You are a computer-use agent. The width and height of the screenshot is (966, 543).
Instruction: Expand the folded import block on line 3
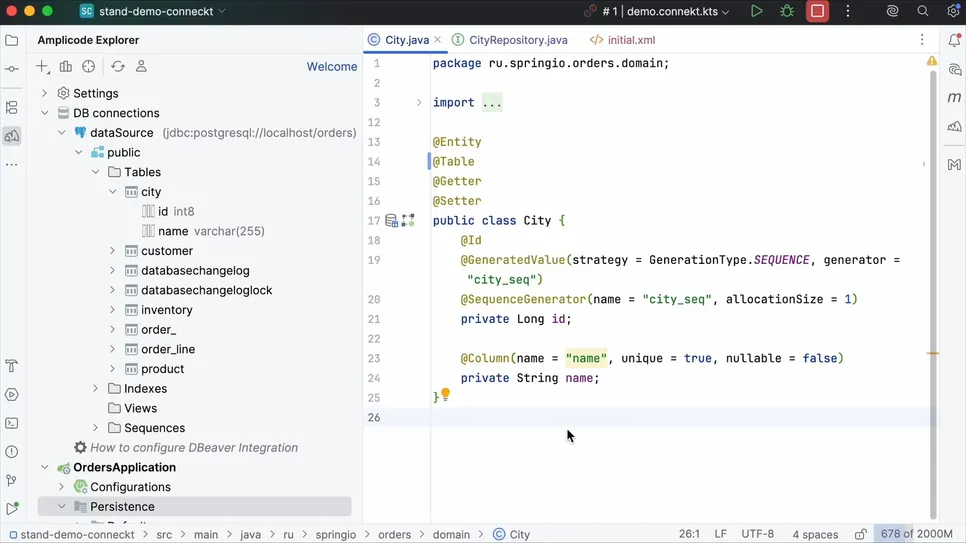(x=419, y=102)
